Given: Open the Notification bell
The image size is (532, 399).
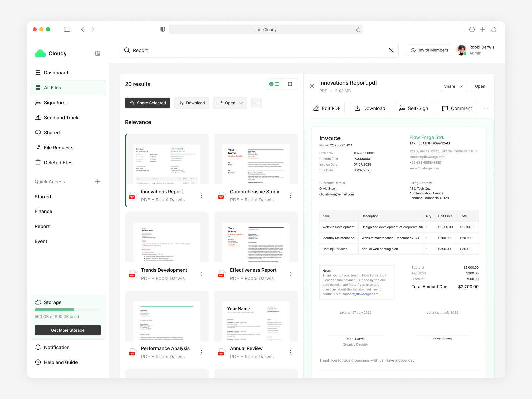Looking at the screenshot, I should 38,347.
